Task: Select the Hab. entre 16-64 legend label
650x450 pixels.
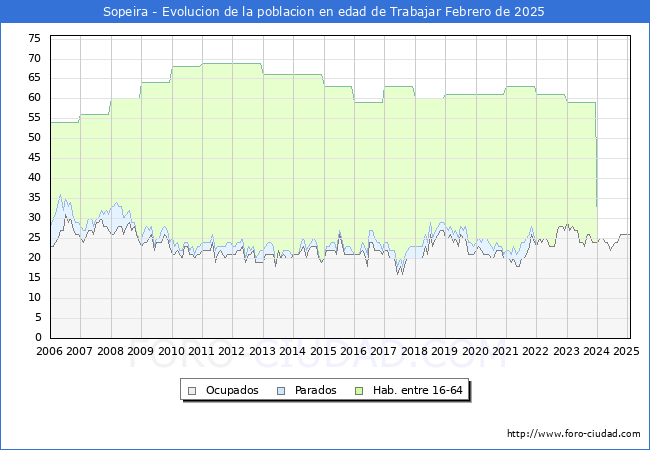Action: (417, 390)
